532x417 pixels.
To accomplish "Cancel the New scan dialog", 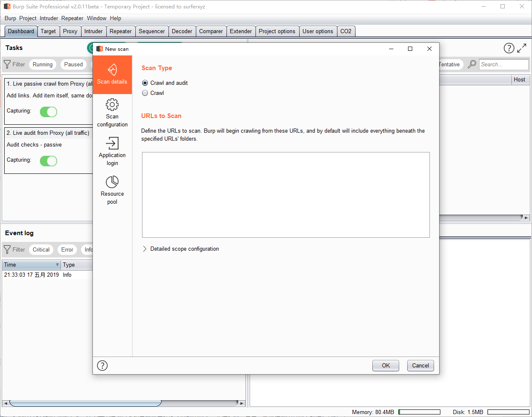I will pos(420,365).
